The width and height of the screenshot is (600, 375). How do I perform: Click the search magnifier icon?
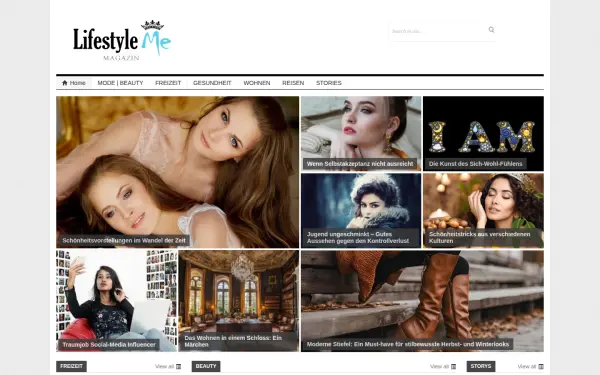coord(491,30)
